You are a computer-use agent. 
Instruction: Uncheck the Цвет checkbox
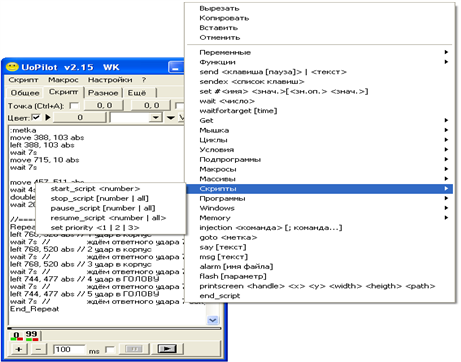pos(36,117)
